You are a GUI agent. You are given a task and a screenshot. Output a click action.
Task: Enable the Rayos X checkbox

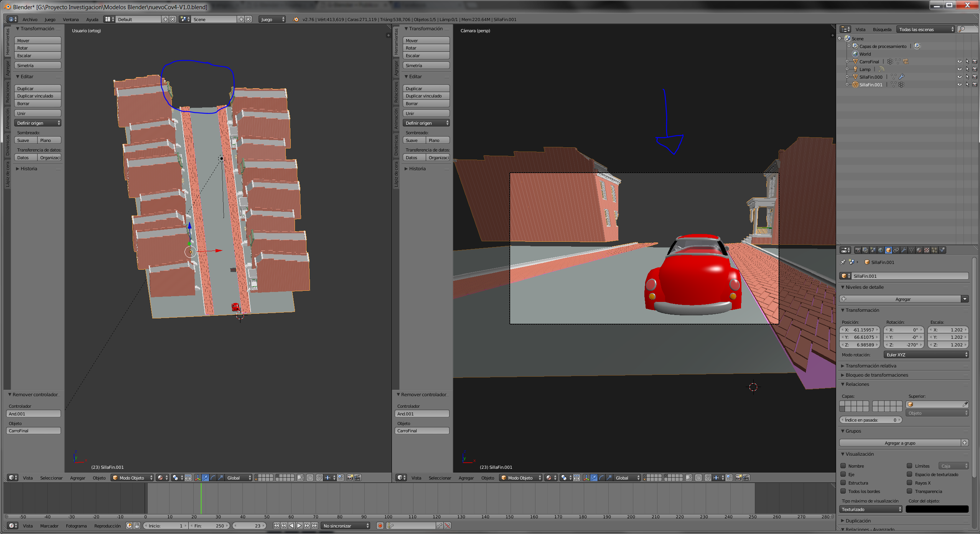click(x=909, y=483)
